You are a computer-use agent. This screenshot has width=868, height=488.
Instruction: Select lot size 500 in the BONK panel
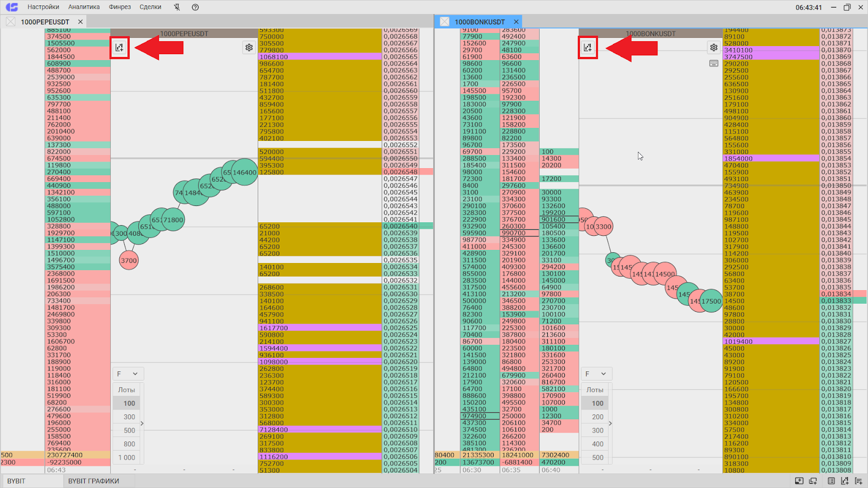coord(595,458)
